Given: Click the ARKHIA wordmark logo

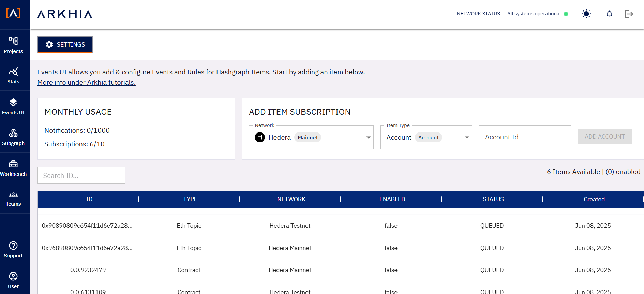Looking at the screenshot, I should point(65,14).
